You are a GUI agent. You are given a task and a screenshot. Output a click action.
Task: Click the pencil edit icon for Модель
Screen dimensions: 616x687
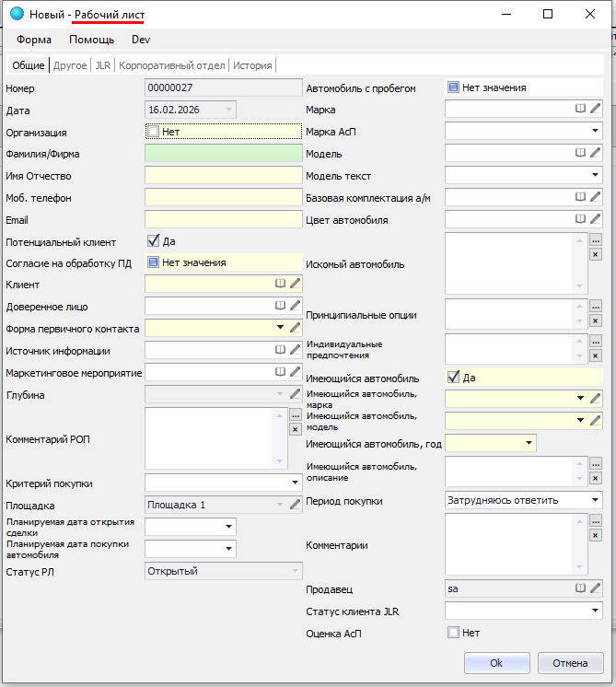(595, 154)
